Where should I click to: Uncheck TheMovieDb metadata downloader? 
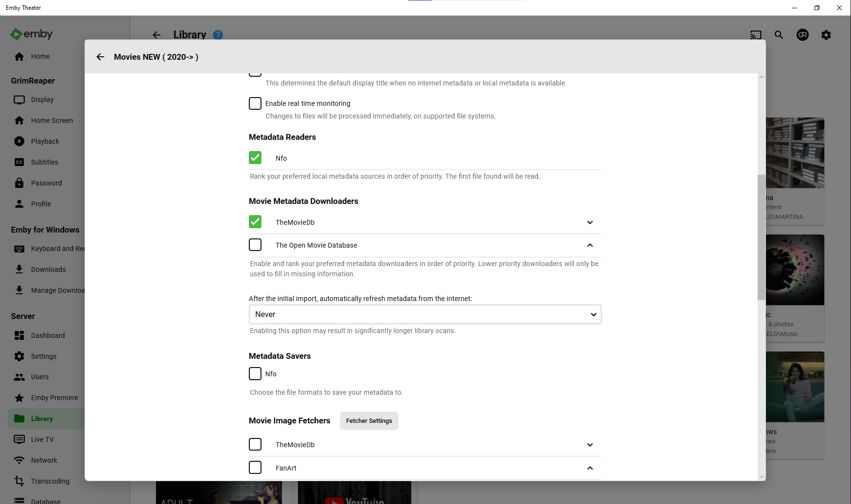[255, 222]
